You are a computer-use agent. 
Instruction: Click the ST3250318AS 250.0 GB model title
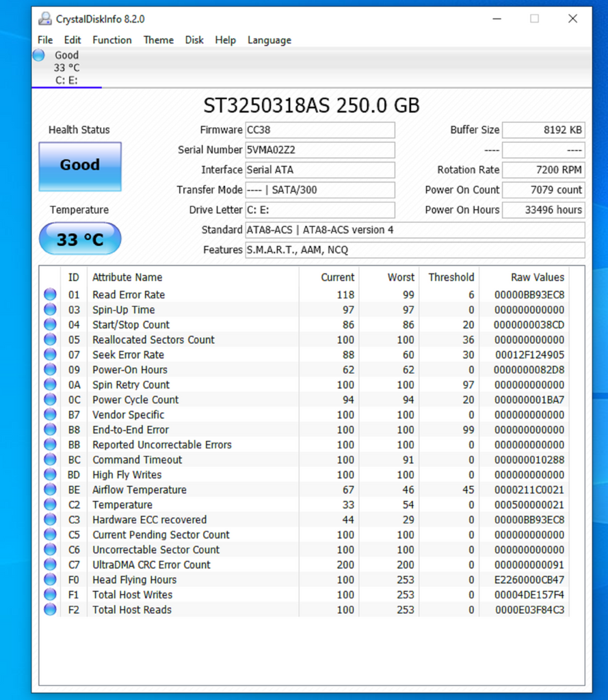point(311,106)
